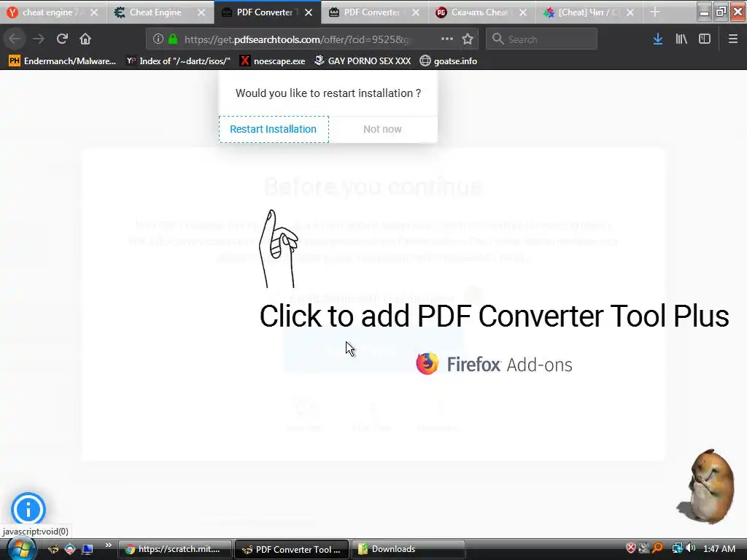The width and height of the screenshot is (747, 560).
Task: Show site information icon in address bar
Action: (x=158, y=39)
